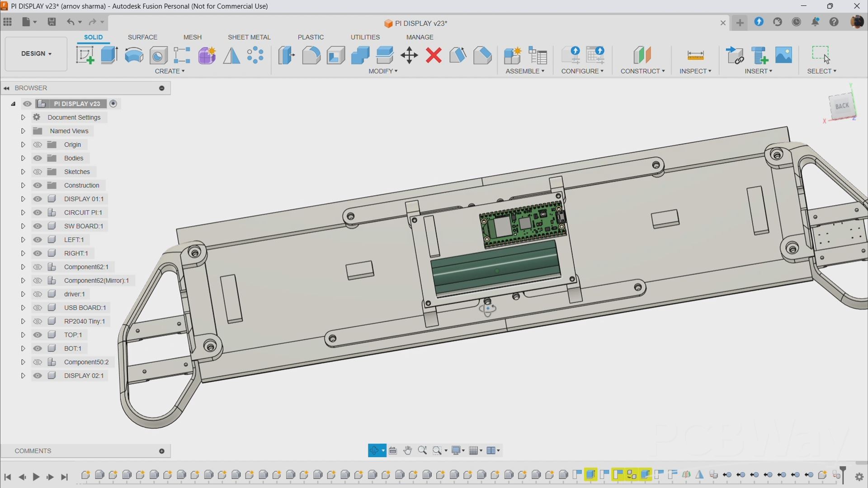This screenshot has width=868, height=488.
Task: Click the Pan hand icon in navigation bar
Action: coord(408,450)
